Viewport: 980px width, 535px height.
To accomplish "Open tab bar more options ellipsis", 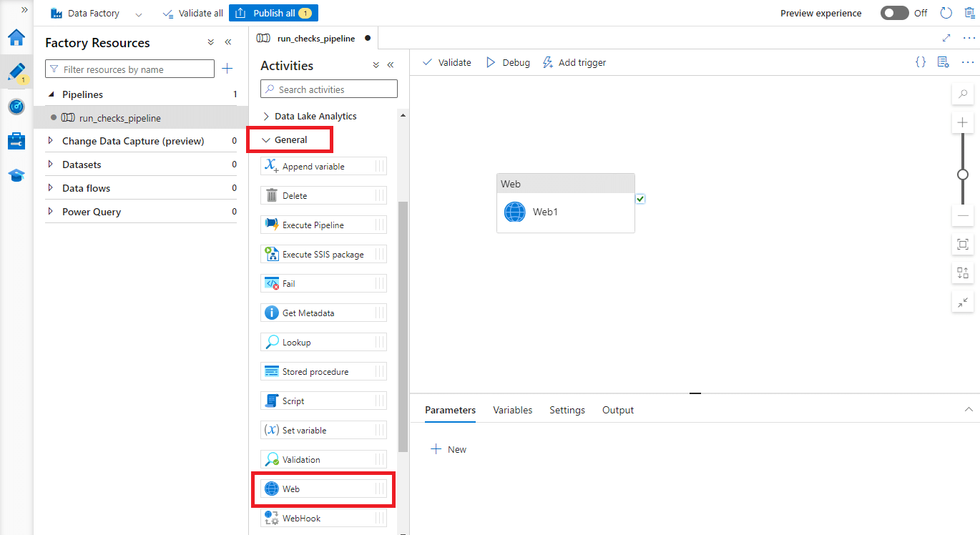I will [x=969, y=38].
